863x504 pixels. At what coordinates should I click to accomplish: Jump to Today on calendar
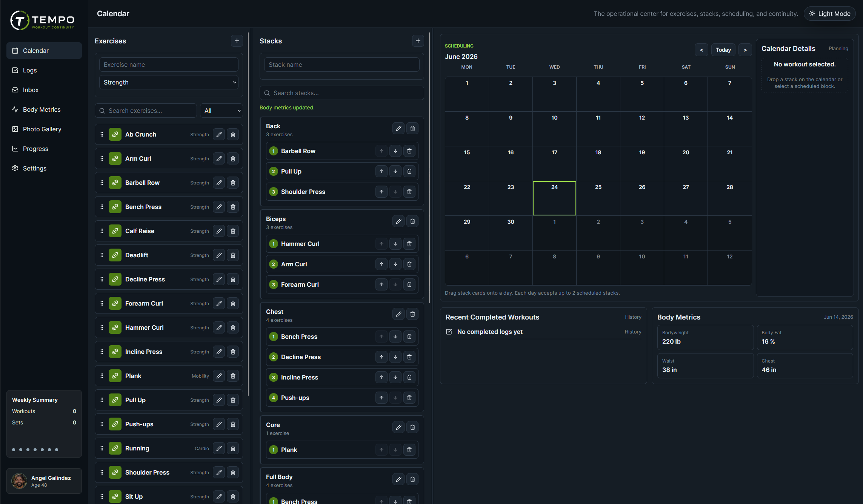[723, 50]
